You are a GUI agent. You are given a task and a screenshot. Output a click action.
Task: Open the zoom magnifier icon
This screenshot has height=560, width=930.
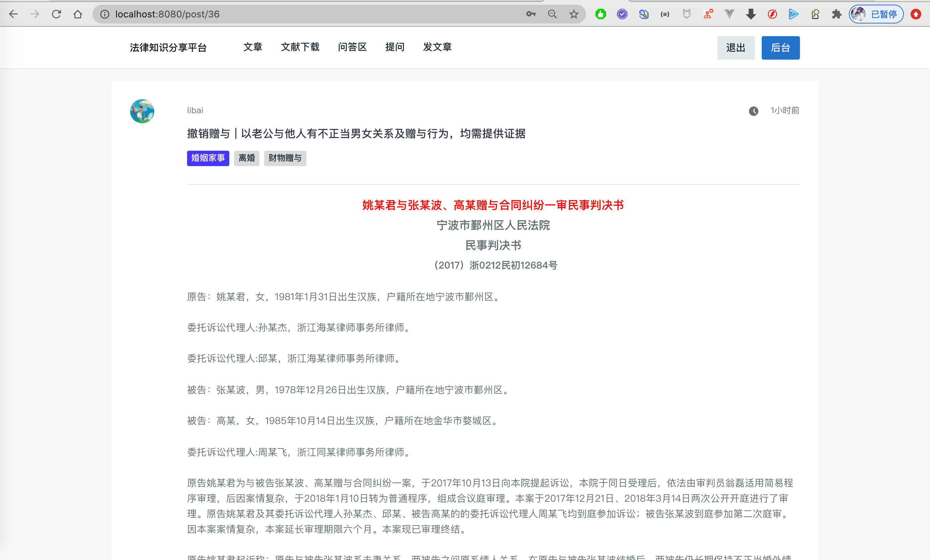pyautogui.click(x=552, y=14)
